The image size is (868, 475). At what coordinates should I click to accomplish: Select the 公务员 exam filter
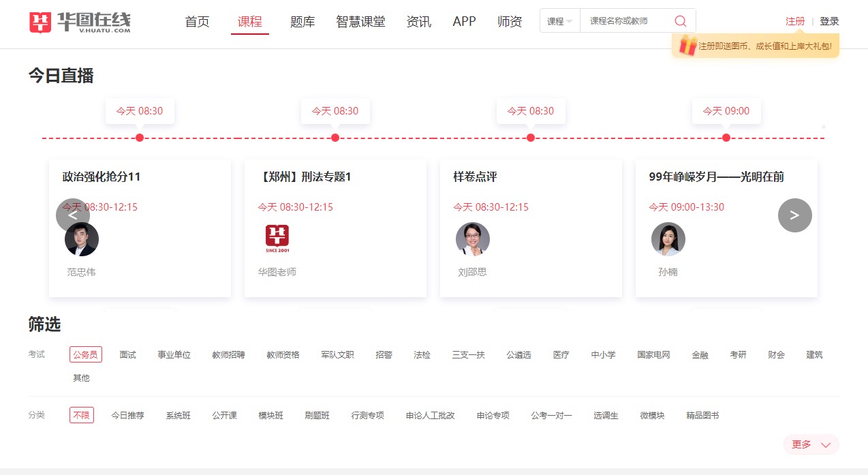point(85,354)
